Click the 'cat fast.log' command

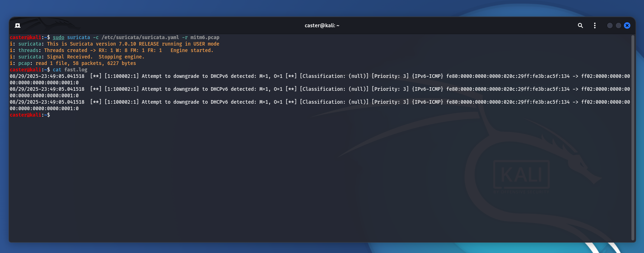[70, 70]
